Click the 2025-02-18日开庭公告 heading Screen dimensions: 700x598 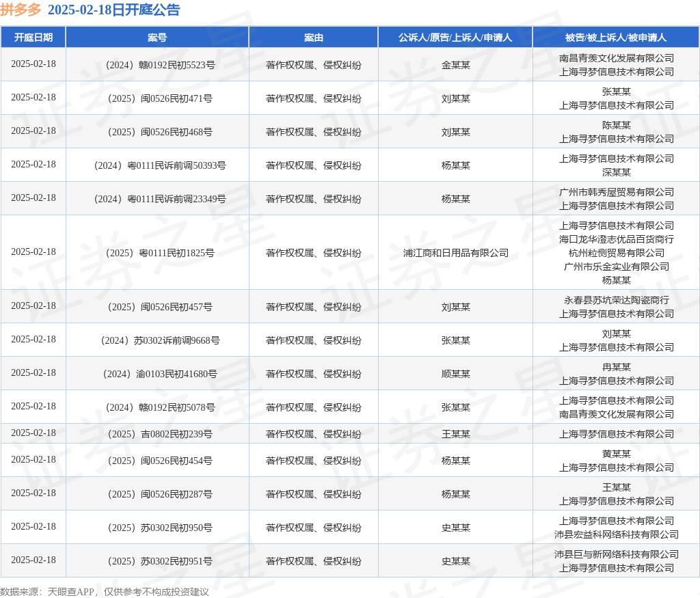[x=114, y=10]
